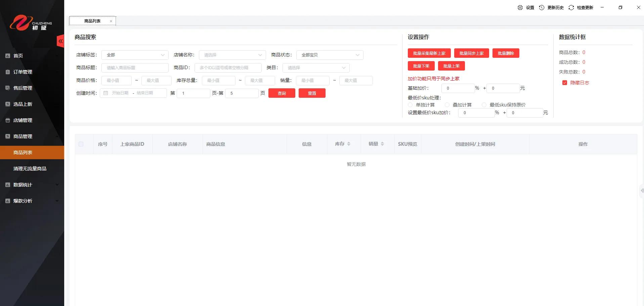Screen dimensions: 644x306
Task: Click the 订单管理 sidebar icon
Action: (8, 72)
